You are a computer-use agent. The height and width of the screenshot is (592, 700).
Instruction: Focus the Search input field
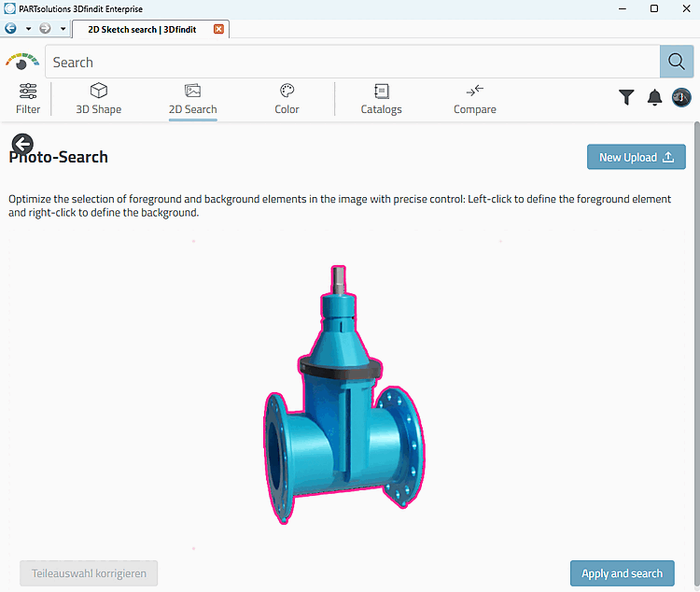353,62
